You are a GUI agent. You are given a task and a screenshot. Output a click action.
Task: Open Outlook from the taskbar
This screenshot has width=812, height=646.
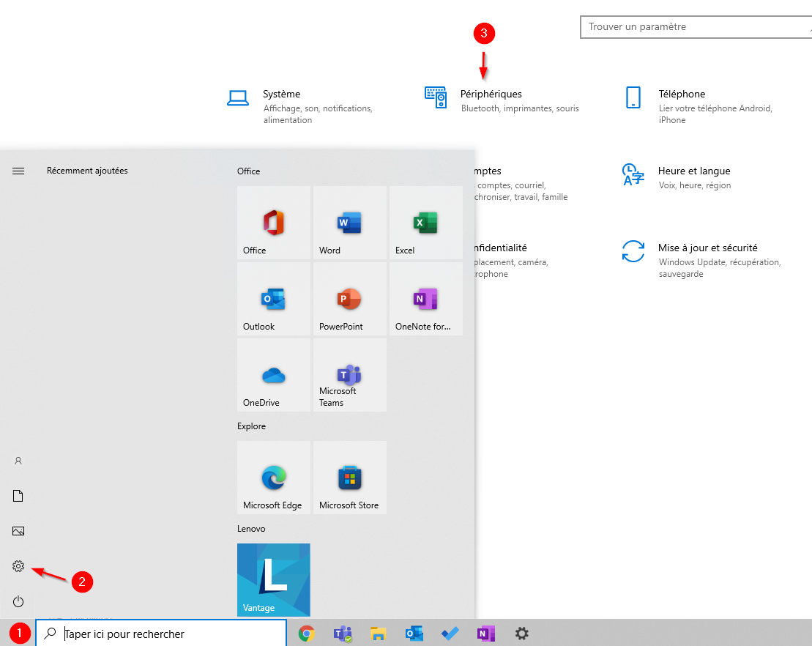pyautogui.click(x=414, y=633)
